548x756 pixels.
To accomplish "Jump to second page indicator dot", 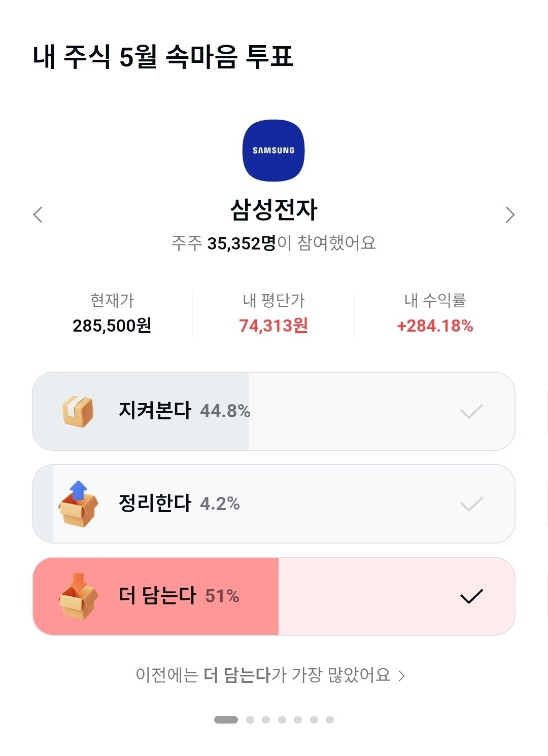I will 250,719.
